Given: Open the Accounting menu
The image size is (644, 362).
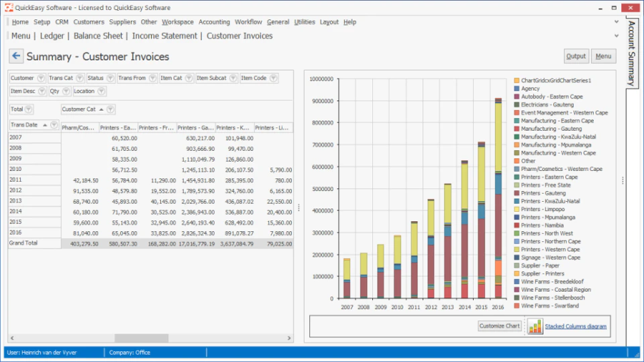Looking at the screenshot, I should pyautogui.click(x=214, y=22).
